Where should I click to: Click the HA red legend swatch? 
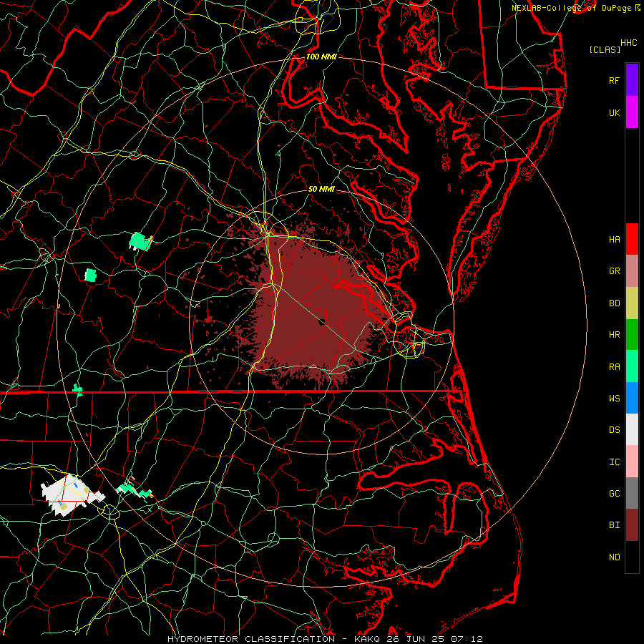click(x=632, y=239)
